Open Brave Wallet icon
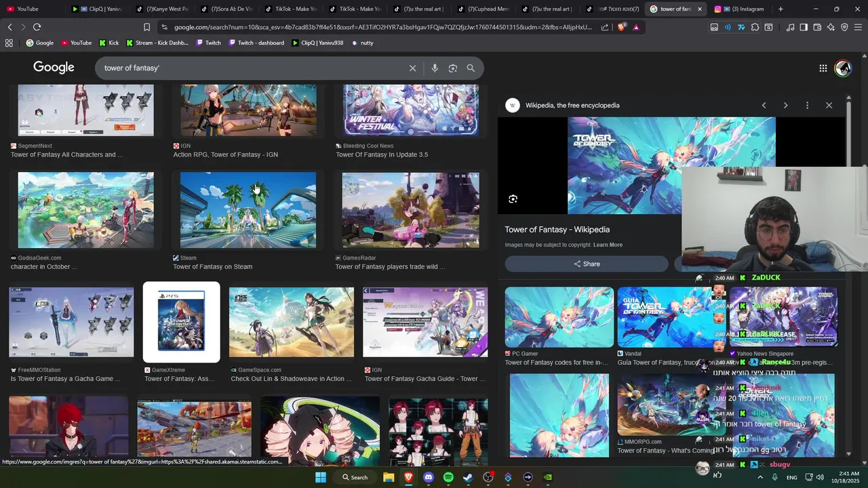 point(817,27)
